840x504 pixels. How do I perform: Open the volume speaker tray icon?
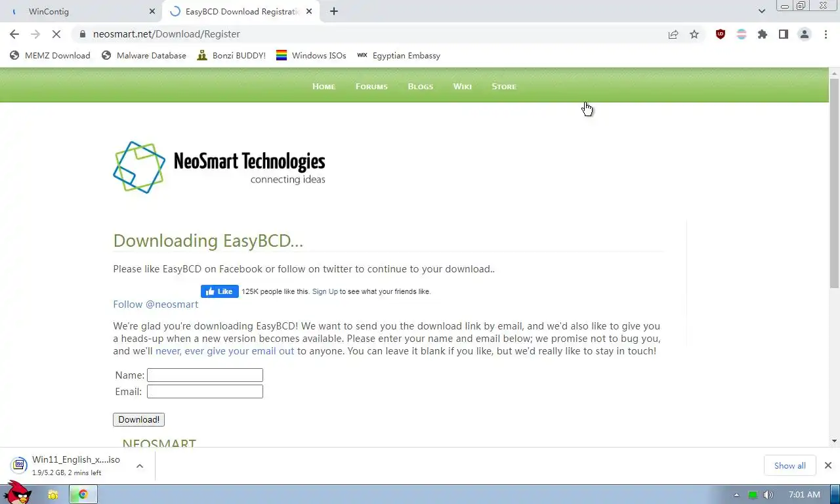(768, 495)
